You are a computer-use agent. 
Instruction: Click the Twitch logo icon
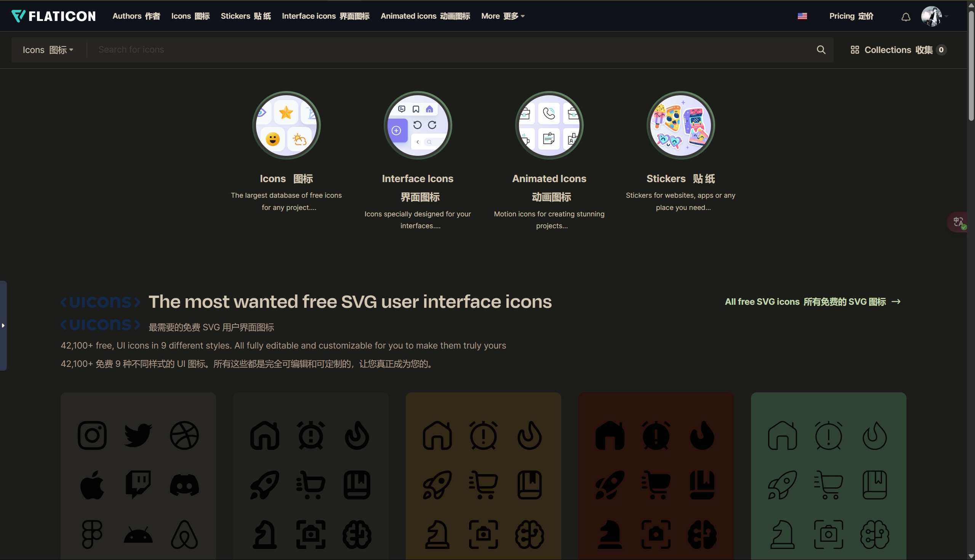[x=138, y=485]
